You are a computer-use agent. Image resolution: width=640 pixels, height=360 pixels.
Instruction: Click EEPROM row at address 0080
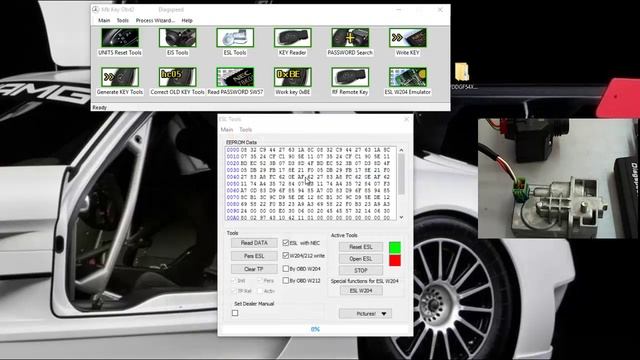tap(309, 204)
